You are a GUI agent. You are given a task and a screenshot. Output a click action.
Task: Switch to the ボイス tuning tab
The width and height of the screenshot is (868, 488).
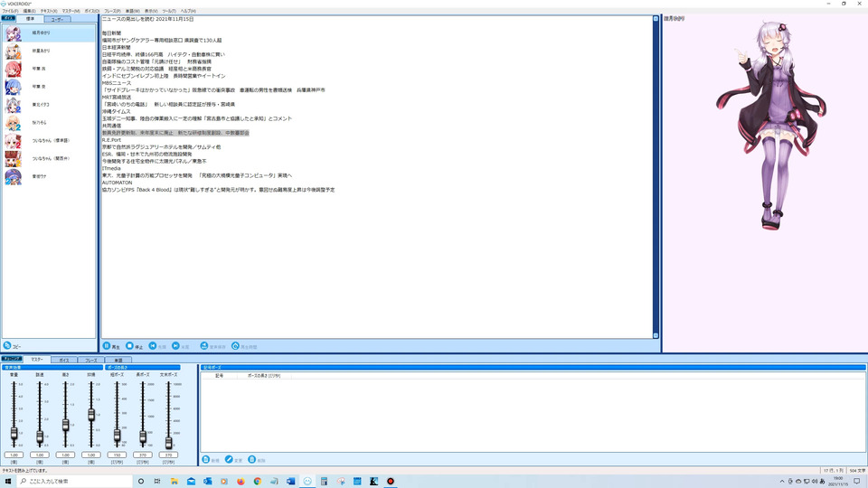(64, 361)
